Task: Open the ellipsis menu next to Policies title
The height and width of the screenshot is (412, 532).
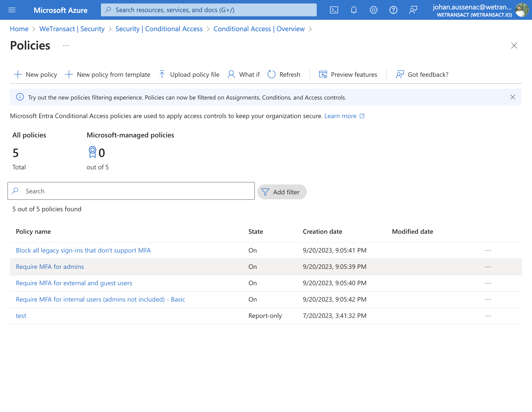Action: 66,46
